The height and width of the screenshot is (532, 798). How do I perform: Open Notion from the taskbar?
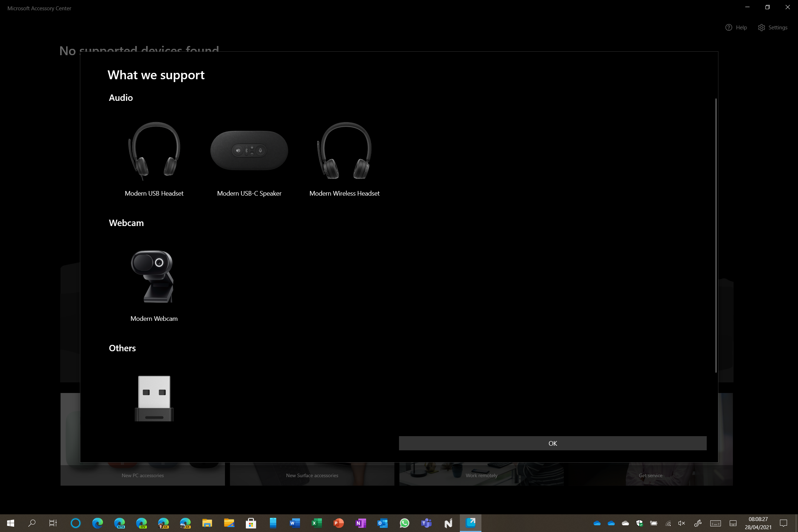click(x=449, y=523)
